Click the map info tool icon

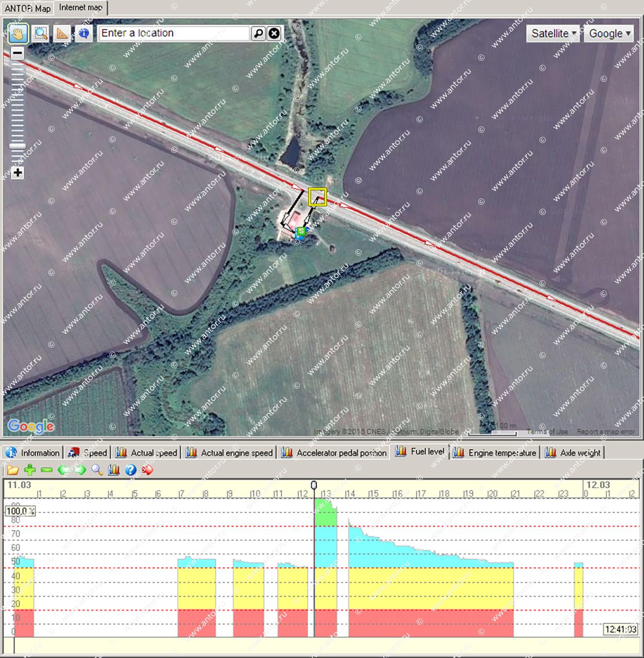pos(84,33)
